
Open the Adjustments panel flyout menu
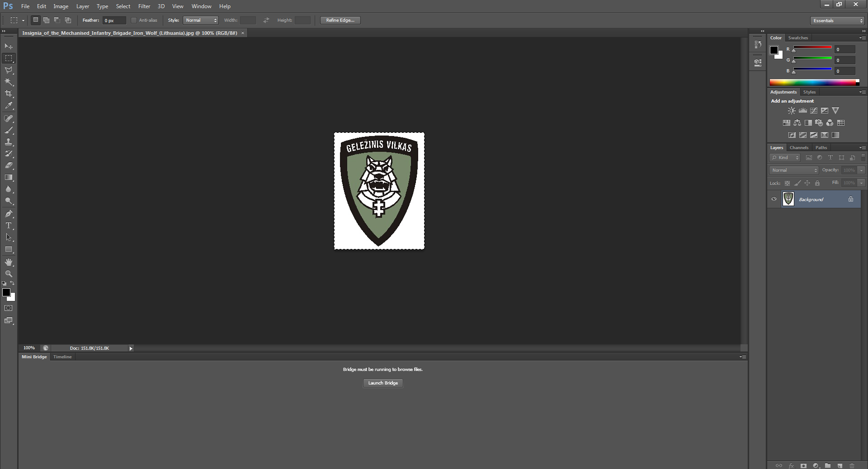click(862, 92)
